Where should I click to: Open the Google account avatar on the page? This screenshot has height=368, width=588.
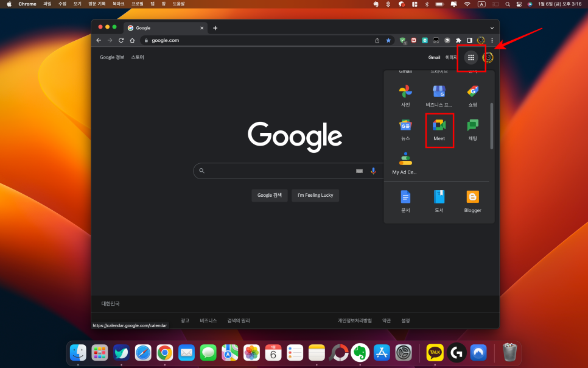[488, 57]
